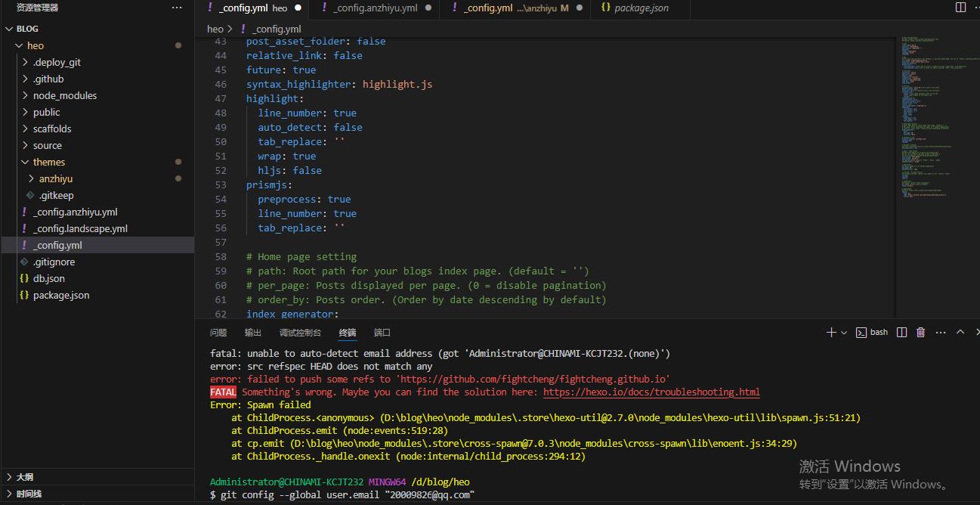
Task: Open explorer more actions ellipsis menu
Action: pos(177,8)
